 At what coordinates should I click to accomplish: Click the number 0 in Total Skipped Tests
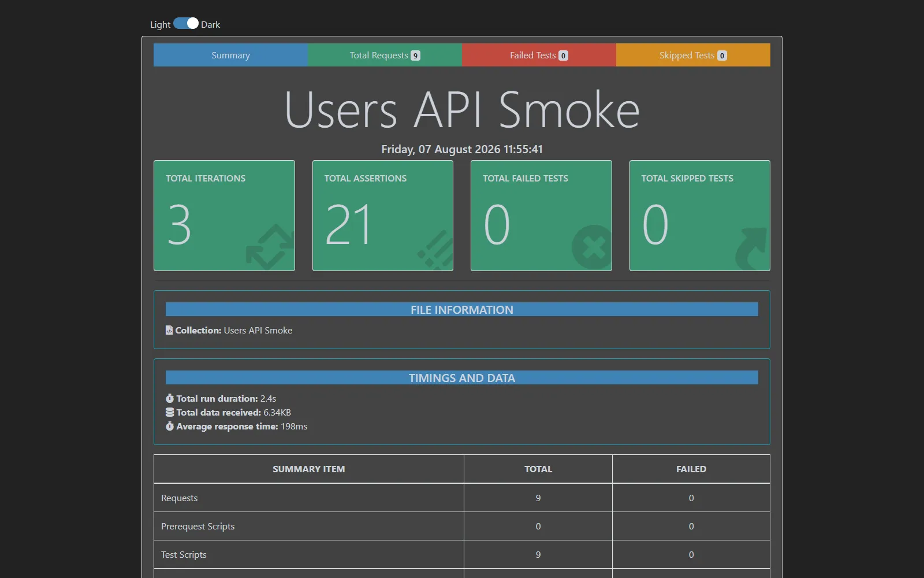pos(655,224)
